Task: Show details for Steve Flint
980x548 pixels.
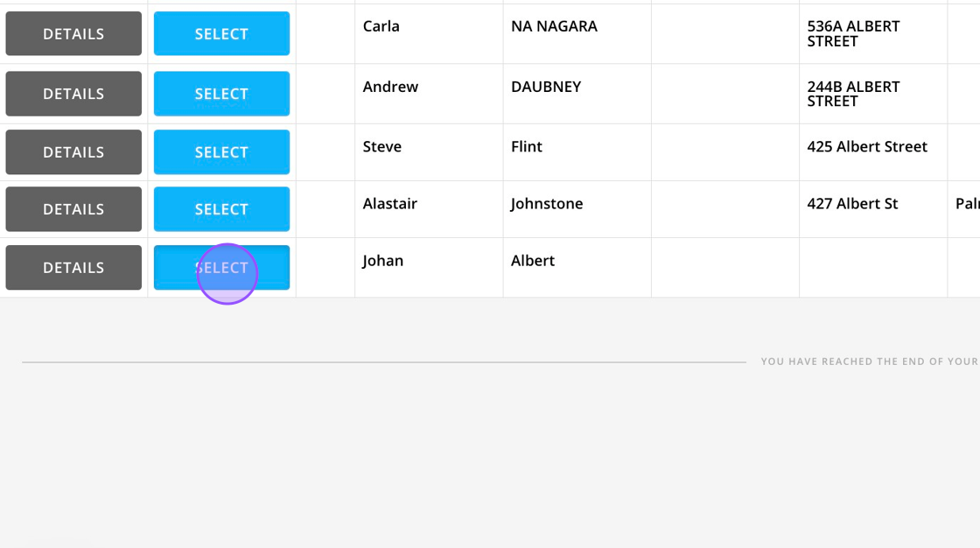Action: (x=73, y=152)
